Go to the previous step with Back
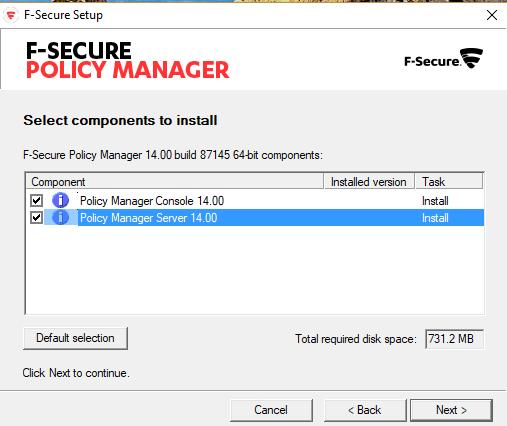 [x=365, y=410]
